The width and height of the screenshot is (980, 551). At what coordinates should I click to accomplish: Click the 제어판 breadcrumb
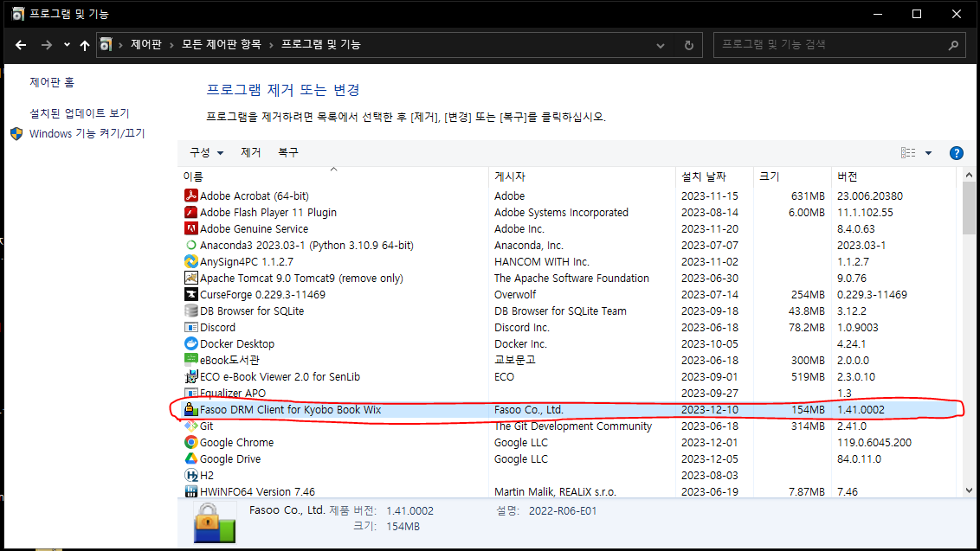coord(146,44)
